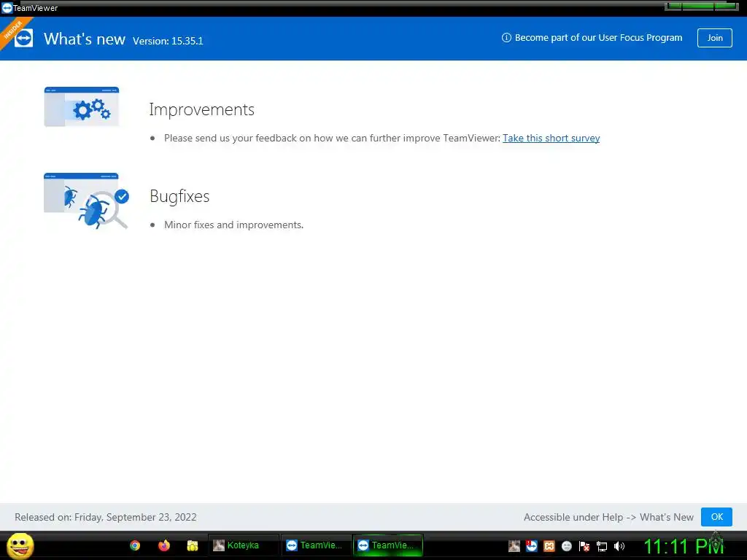Switch to the Koteyka taskbar window
This screenshot has height=560, width=747.
(x=243, y=545)
